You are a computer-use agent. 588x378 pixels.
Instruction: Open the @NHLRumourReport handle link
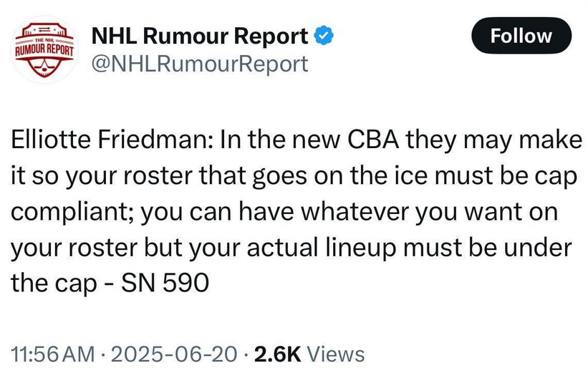tap(200, 64)
